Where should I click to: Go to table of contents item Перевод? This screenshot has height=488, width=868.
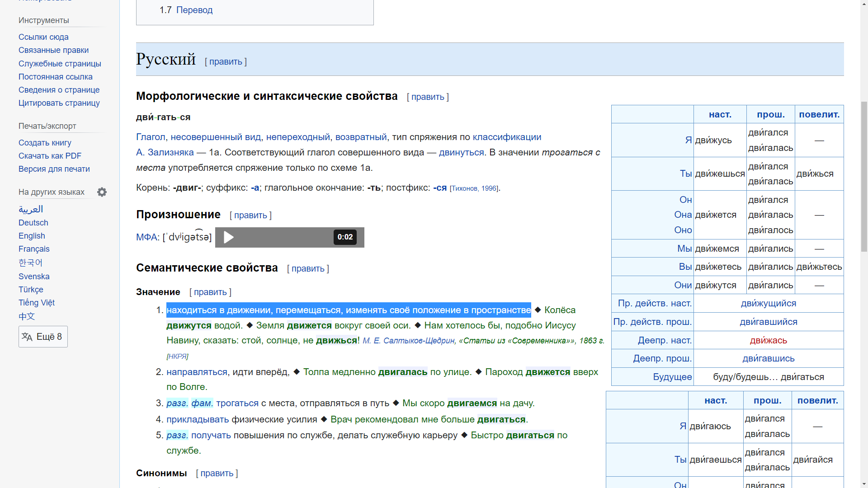pyautogui.click(x=194, y=10)
